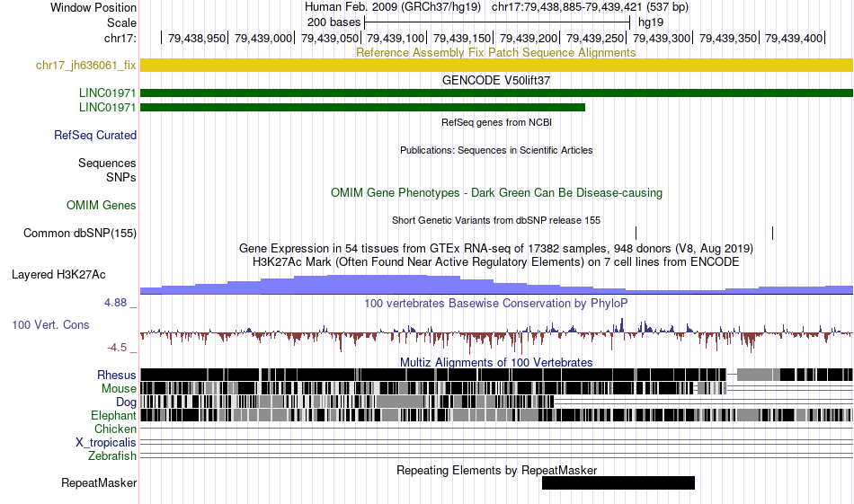Open the OMIM Genes track label
This screenshot has width=854, height=504.
point(102,205)
